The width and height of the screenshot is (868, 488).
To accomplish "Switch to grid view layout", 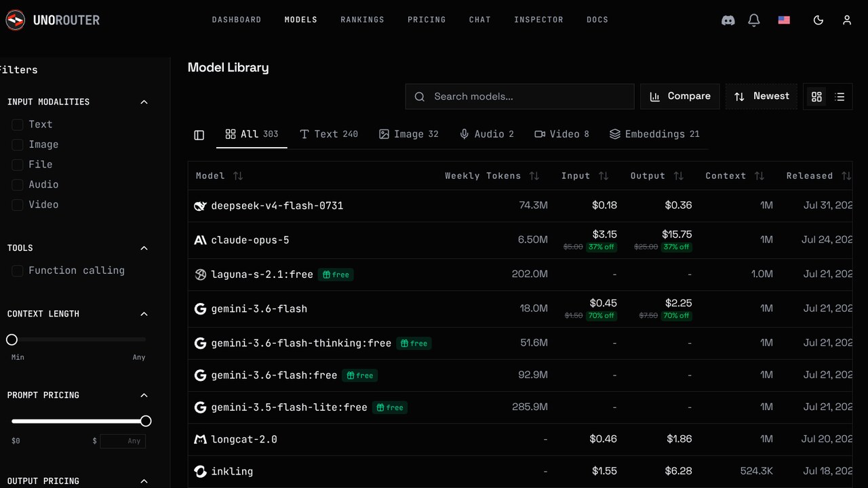I will (816, 97).
